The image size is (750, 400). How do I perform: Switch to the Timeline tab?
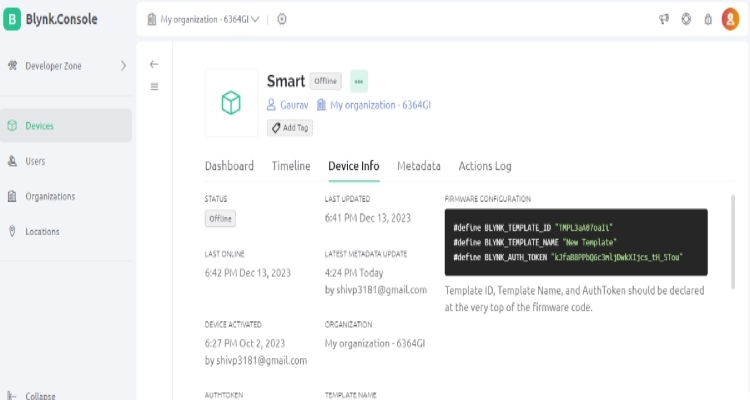[x=291, y=166]
